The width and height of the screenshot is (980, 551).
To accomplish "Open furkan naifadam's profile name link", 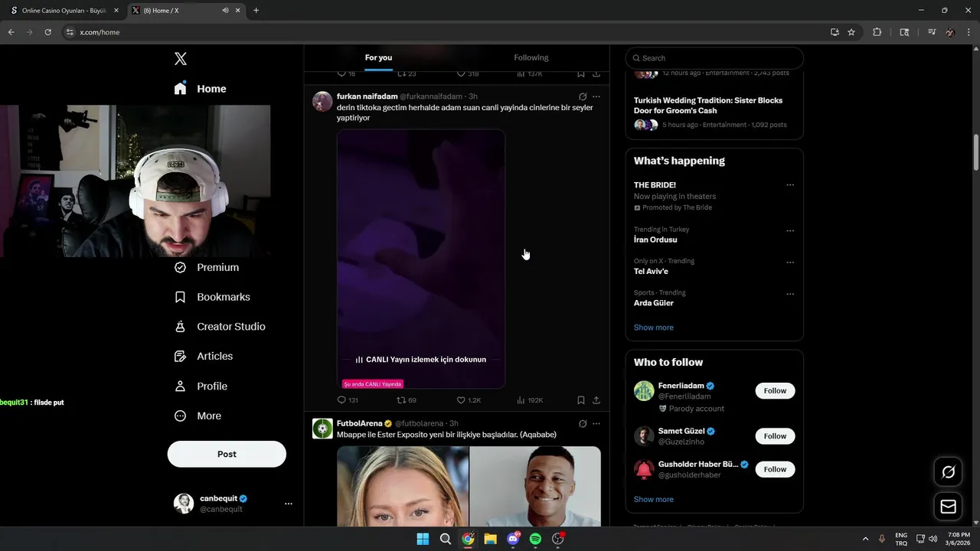I will coord(367,96).
